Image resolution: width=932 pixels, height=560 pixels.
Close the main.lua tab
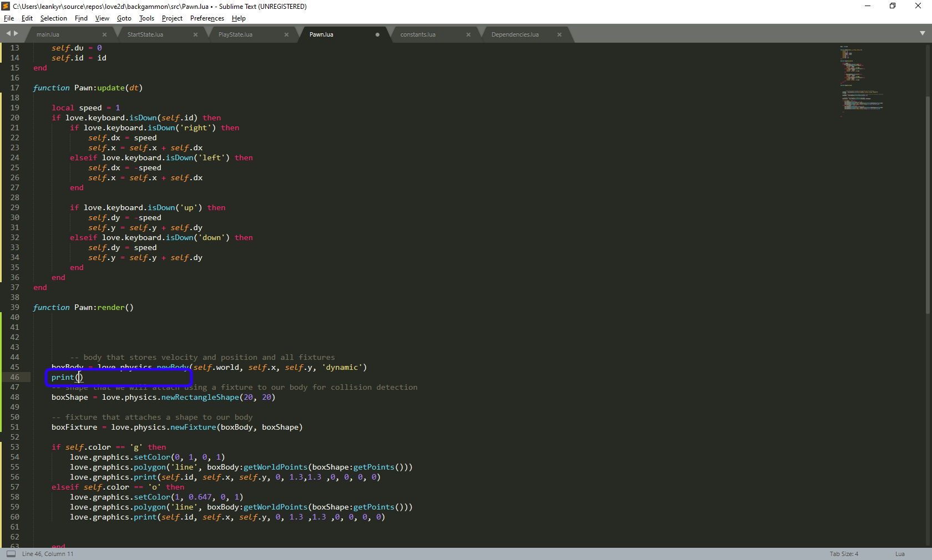104,34
